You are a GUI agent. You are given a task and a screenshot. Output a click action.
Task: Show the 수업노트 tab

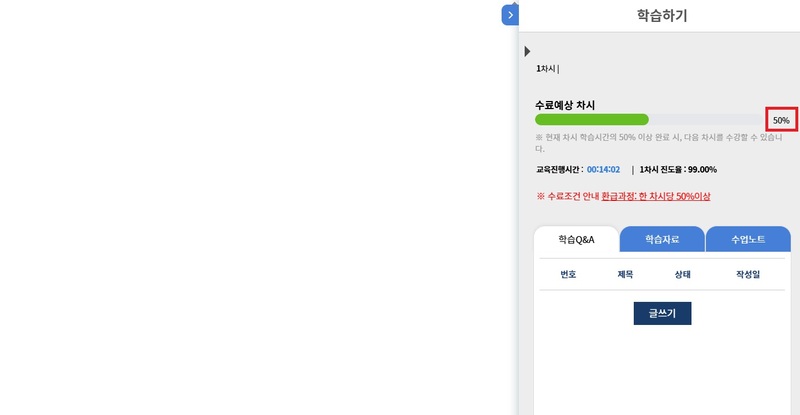click(x=748, y=240)
